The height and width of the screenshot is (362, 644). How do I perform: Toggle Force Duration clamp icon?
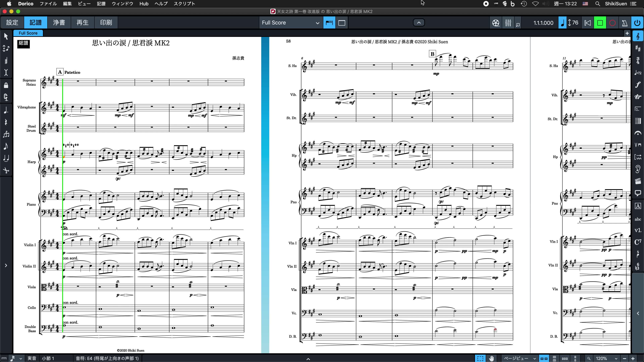click(x=6, y=97)
